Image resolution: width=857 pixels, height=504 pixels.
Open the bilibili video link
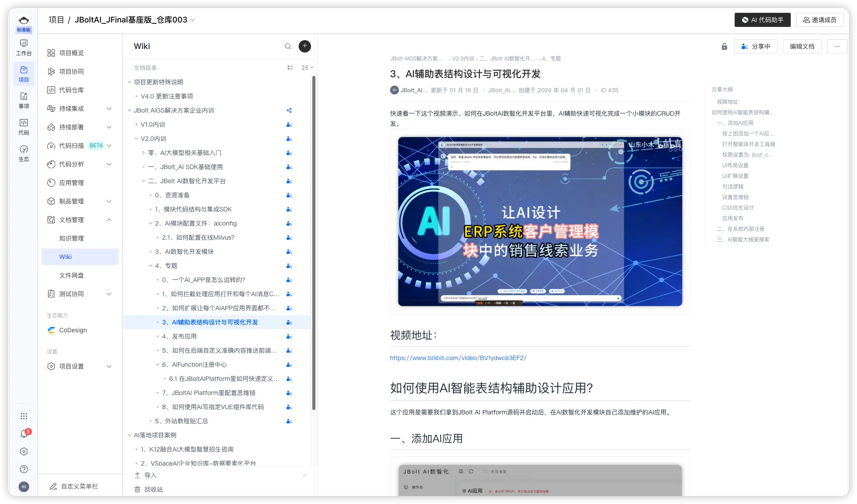[x=458, y=358]
